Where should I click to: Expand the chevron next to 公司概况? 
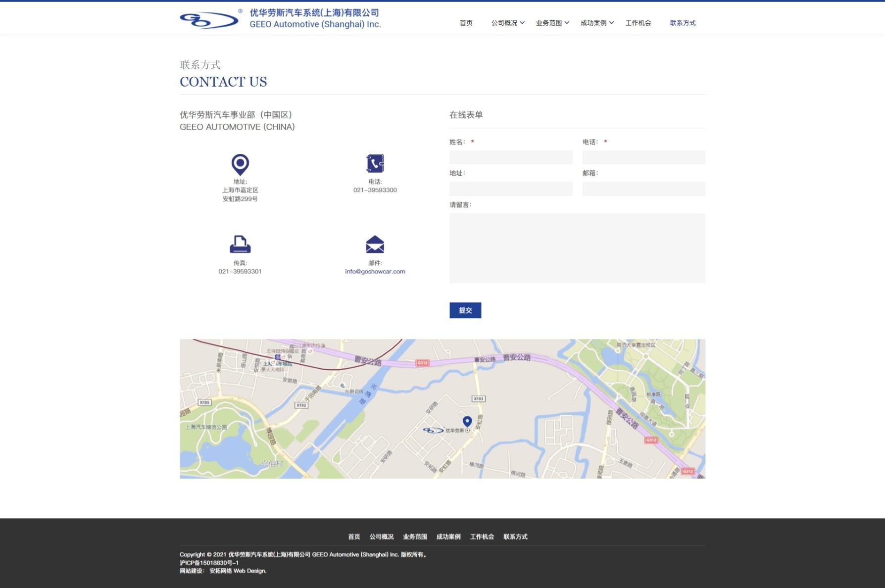tap(522, 23)
